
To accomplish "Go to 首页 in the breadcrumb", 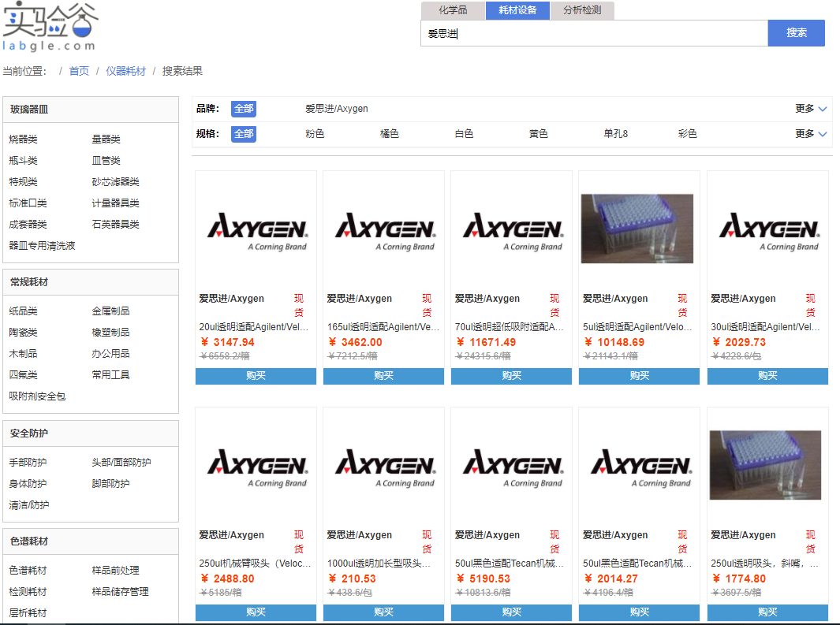I will [x=80, y=71].
